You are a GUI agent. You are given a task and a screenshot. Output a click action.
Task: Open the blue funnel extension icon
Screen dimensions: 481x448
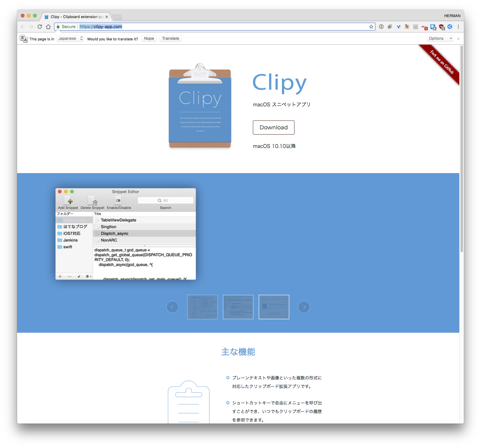click(398, 27)
